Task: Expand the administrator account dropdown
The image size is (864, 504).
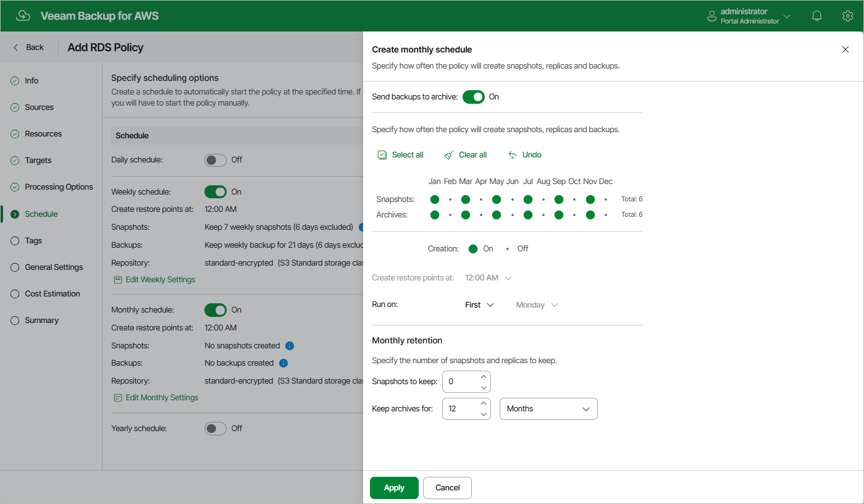Action: 787,16
